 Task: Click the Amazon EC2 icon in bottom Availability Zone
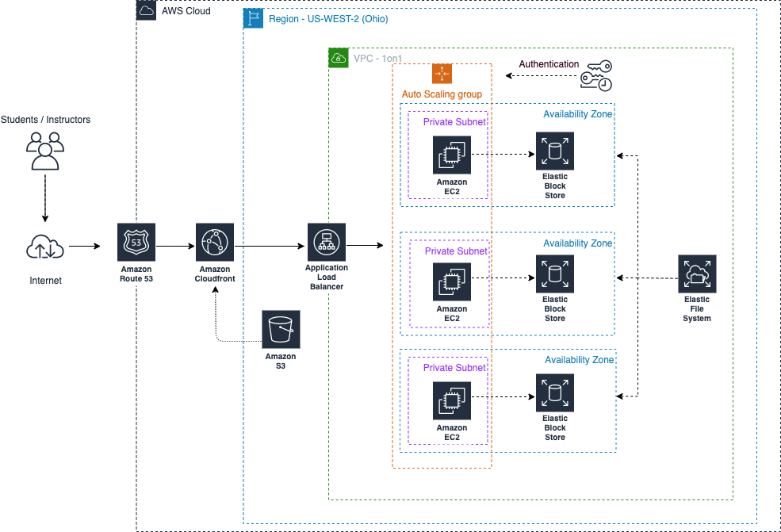pos(452,401)
